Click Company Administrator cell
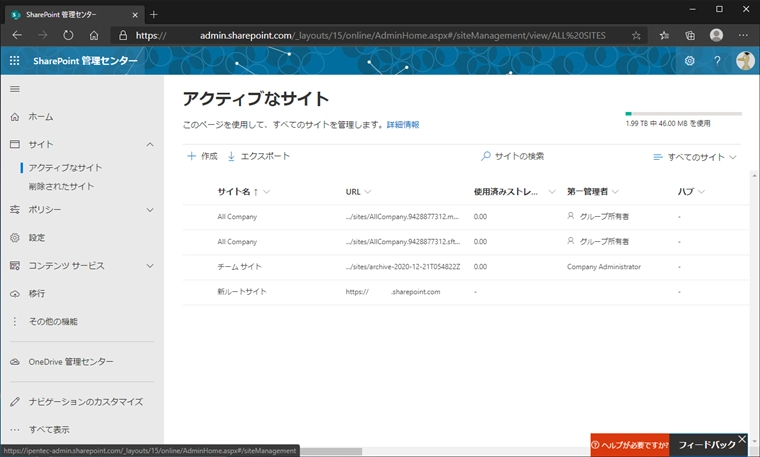Image resolution: width=760 pixels, height=457 pixels. (603, 267)
